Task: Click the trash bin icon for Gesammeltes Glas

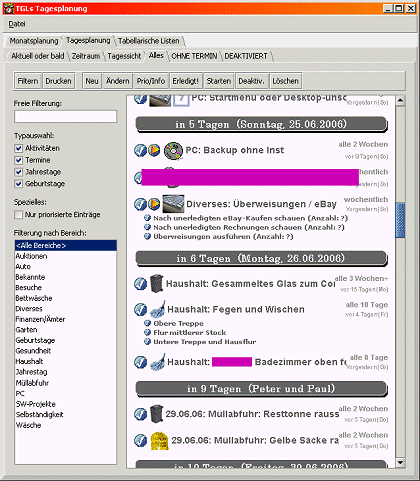Action: (157, 284)
